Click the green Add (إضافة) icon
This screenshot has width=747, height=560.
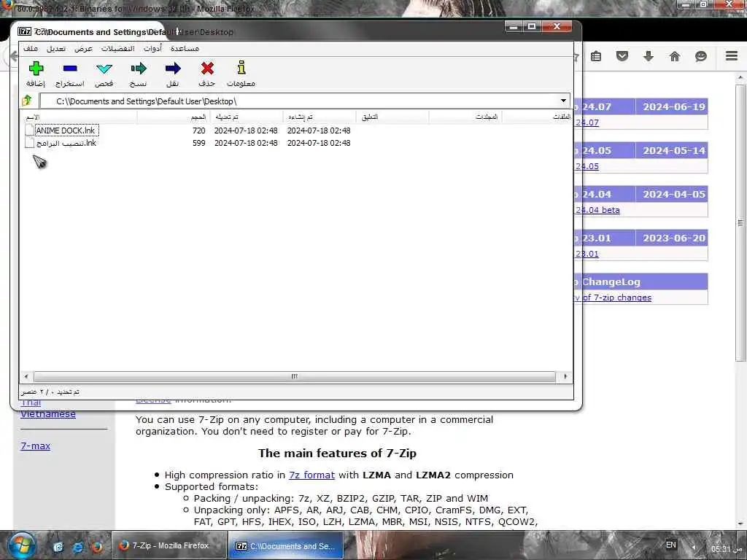(36, 69)
